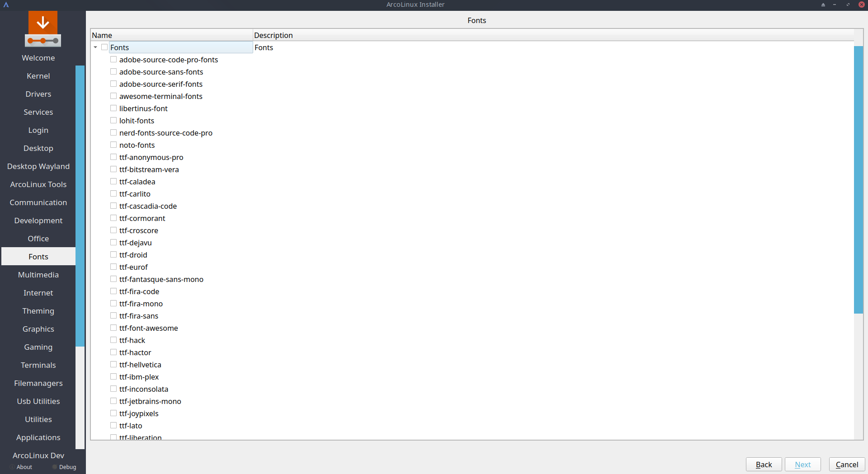
Task: Collapse the Fonts tree group arrow
Action: (x=95, y=47)
